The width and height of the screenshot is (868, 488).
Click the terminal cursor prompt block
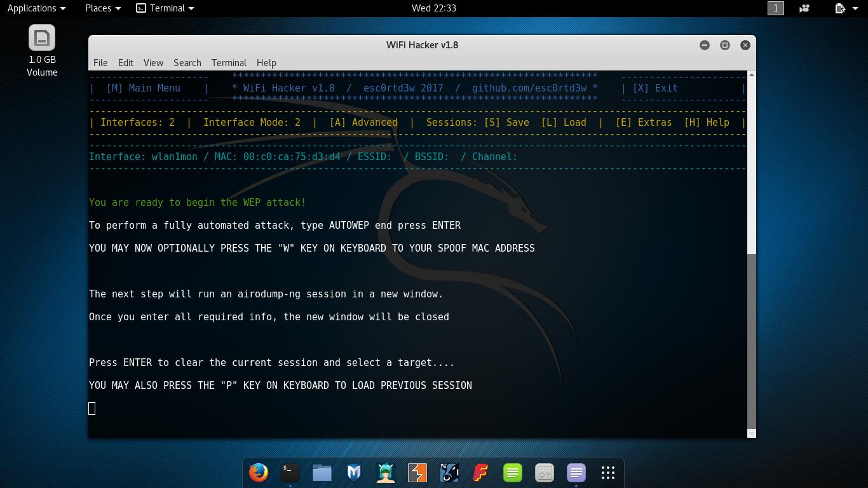[92, 409]
